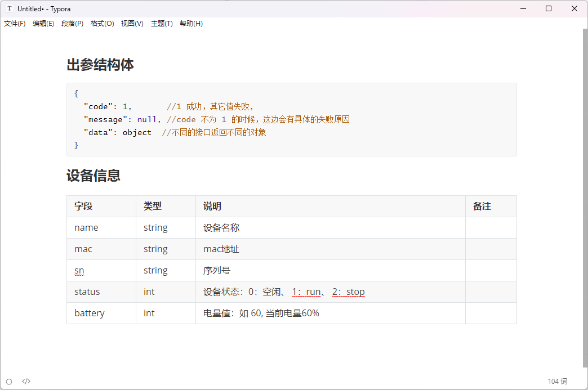The height and width of the screenshot is (390, 588).
Task: Click the comment //1 成功，其它值失败
Action: point(210,107)
